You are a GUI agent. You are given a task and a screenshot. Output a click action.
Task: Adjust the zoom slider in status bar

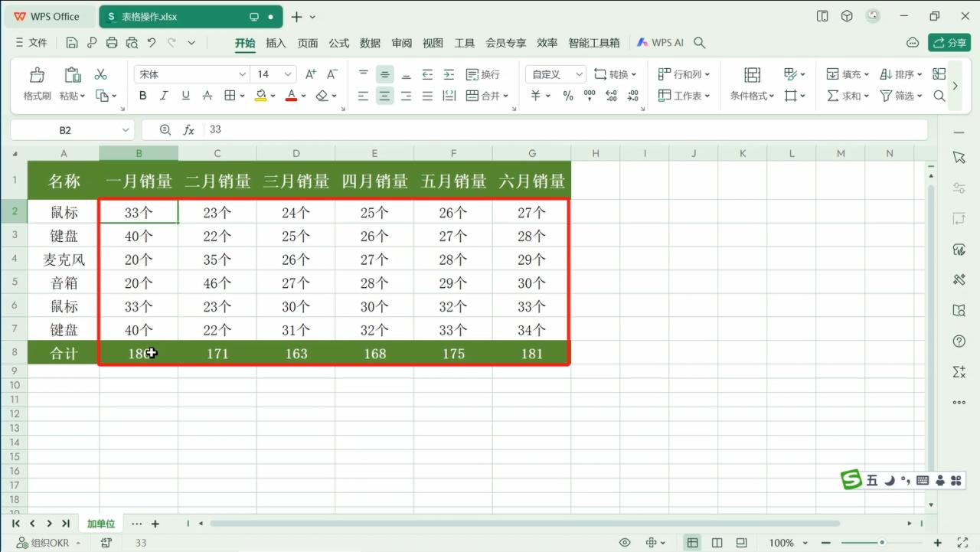pyautogui.click(x=883, y=543)
